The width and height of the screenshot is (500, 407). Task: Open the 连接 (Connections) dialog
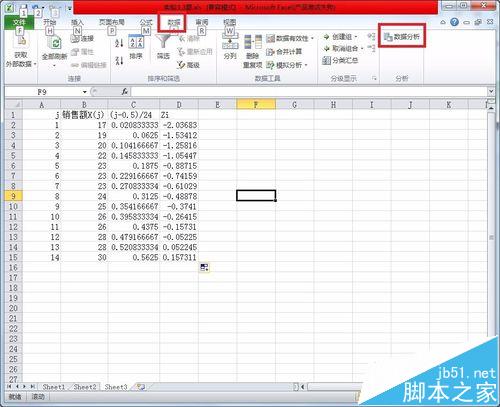[82, 38]
